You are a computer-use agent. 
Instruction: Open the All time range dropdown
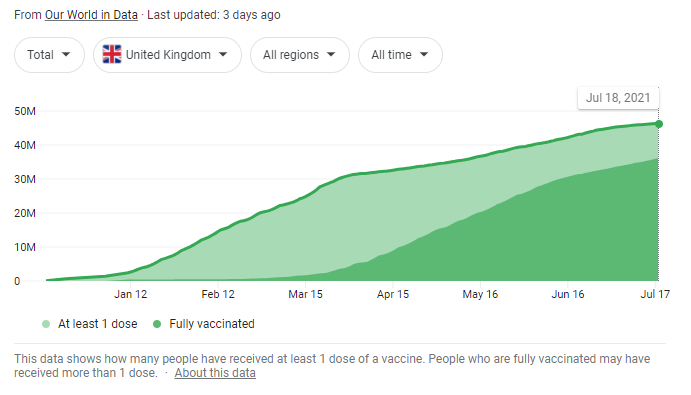400,55
